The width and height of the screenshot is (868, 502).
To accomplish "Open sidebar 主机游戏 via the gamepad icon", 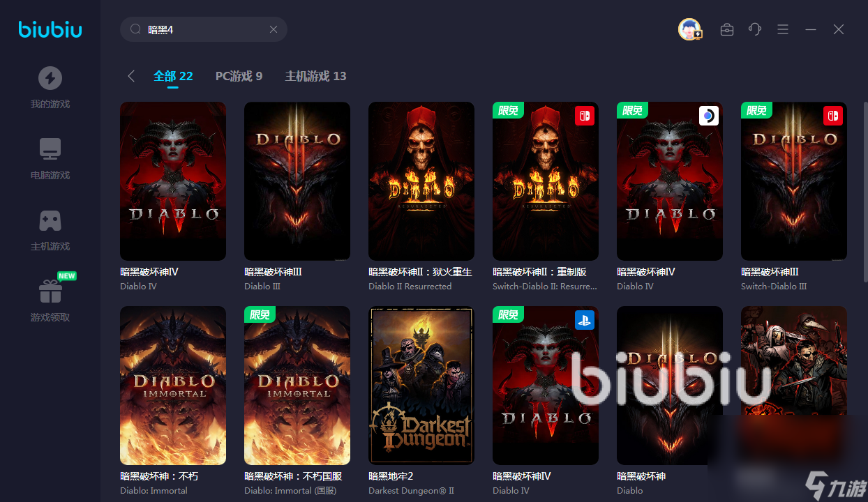I will coord(50,220).
